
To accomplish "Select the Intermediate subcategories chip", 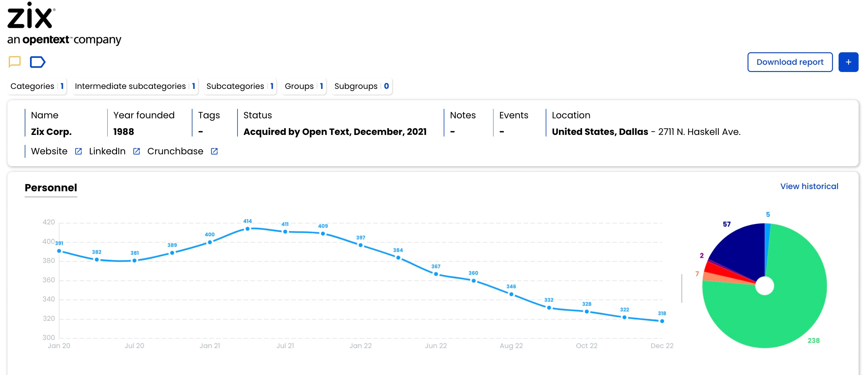I will click(x=135, y=86).
